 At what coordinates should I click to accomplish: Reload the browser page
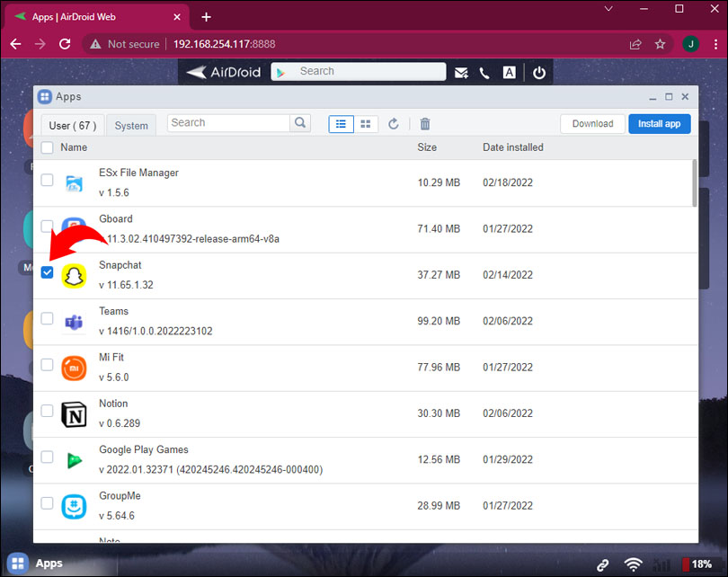(x=65, y=44)
